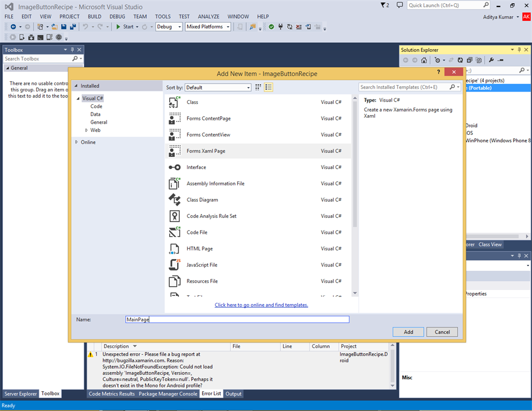Screen dimensions: 532x411
Task: Collapse the Installed templates node
Action: pyautogui.click(x=76, y=86)
